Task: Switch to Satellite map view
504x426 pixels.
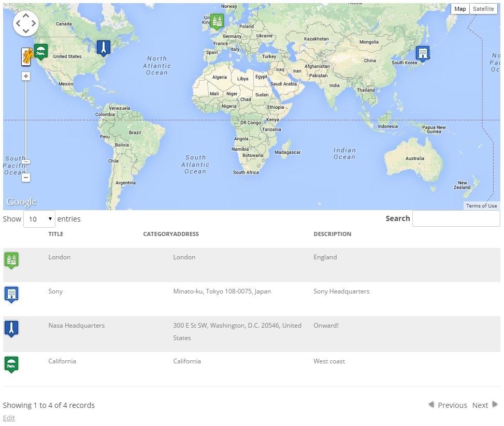Action: (x=483, y=9)
